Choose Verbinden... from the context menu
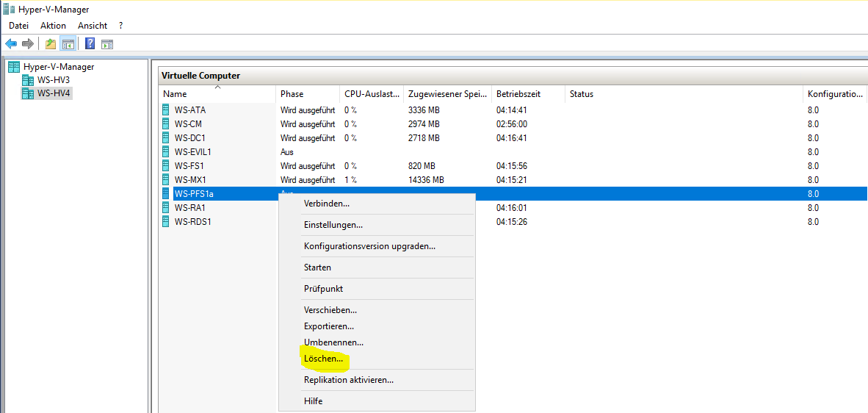 (377, 204)
